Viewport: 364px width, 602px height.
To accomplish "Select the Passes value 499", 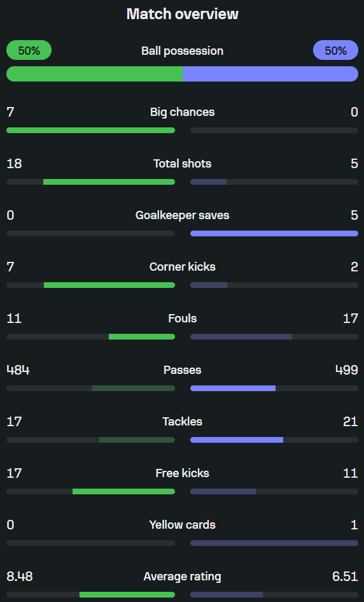I will [346, 369].
